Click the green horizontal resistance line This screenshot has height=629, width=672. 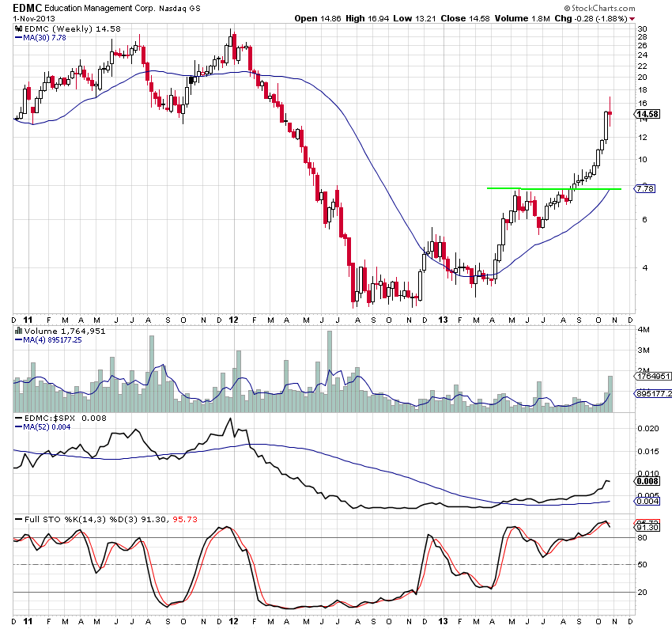tap(553, 188)
